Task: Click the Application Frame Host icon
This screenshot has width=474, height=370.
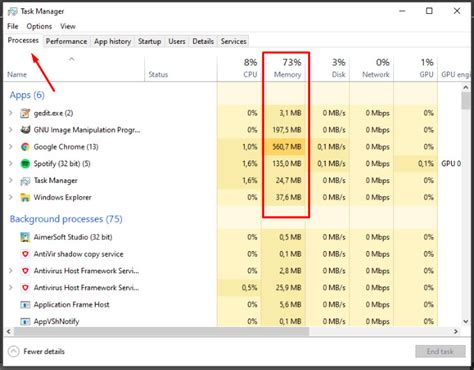Action: tap(25, 305)
